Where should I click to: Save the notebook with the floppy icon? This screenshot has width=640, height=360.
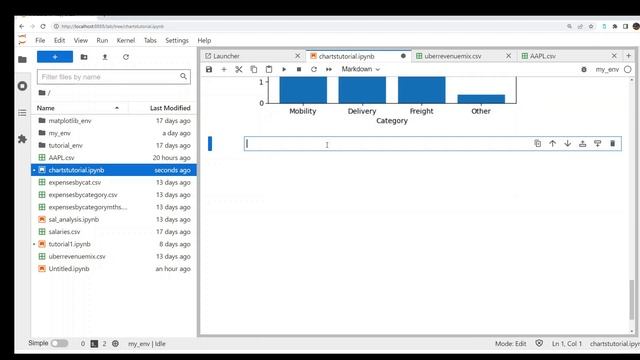(x=209, y=69)
